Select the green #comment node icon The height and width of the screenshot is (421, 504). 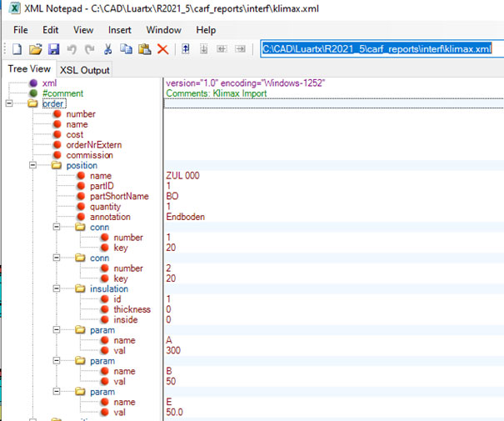(33, 93)
